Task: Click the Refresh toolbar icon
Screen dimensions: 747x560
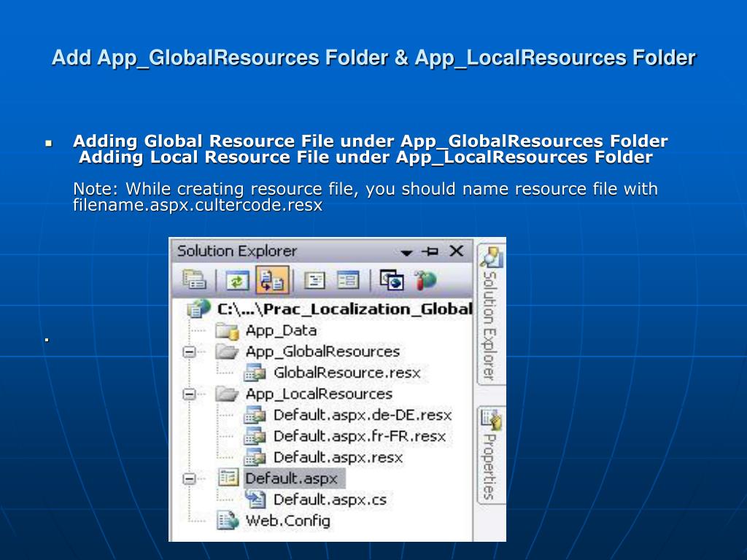Action: pyautogui.click(x=237, y=280)
